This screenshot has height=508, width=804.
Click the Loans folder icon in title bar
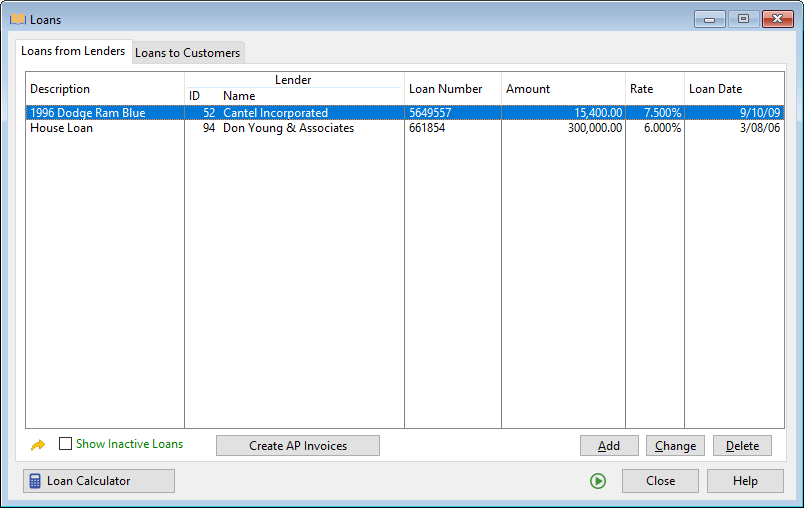17,18
